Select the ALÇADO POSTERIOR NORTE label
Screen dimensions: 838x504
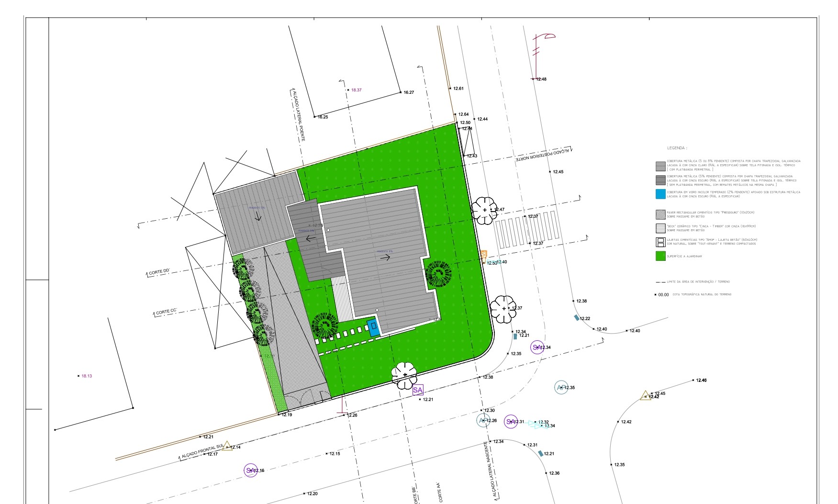click(x=543, y=155)
